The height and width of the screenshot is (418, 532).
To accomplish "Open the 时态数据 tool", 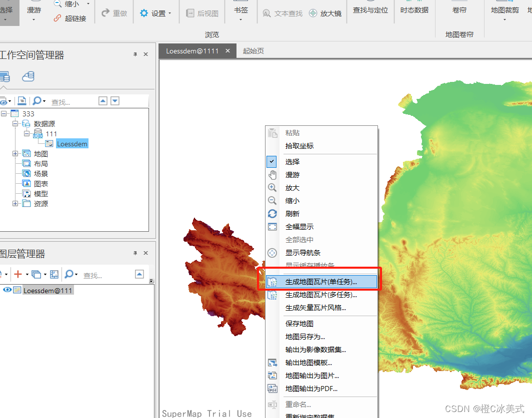I will point(414,9).
